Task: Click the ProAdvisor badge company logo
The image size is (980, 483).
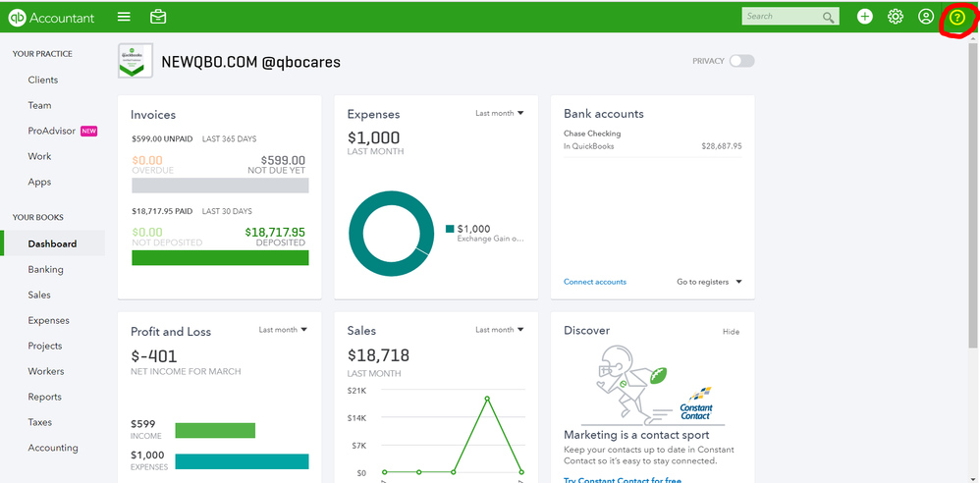Action: 136,61
